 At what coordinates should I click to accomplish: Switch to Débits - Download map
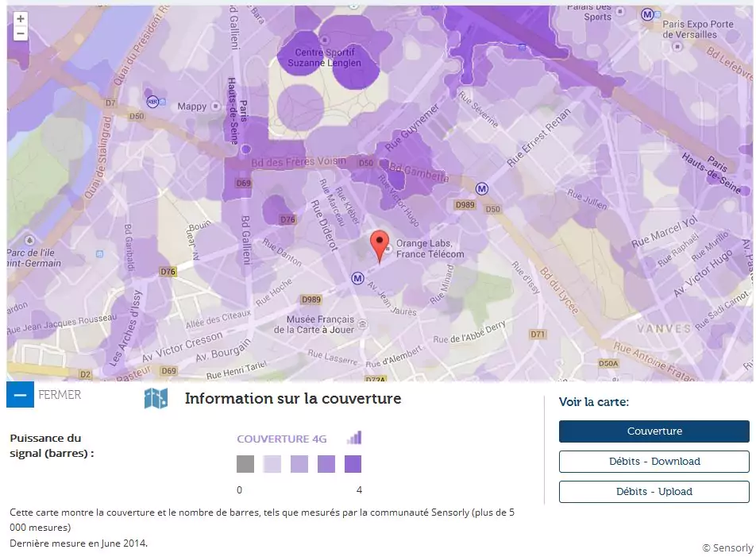(654, 462)
